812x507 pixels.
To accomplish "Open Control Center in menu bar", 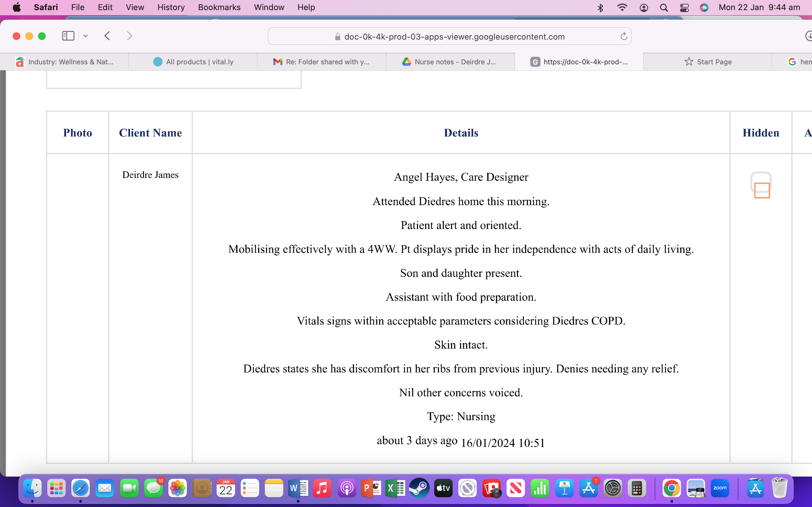I will (684, 7).
